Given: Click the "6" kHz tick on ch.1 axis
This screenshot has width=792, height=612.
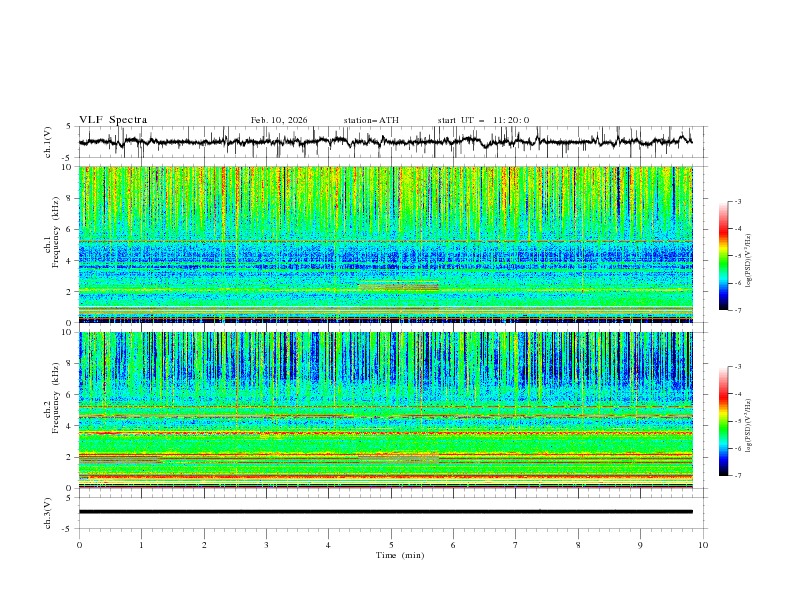Looking at the screenshot, I should coord(69,230).
